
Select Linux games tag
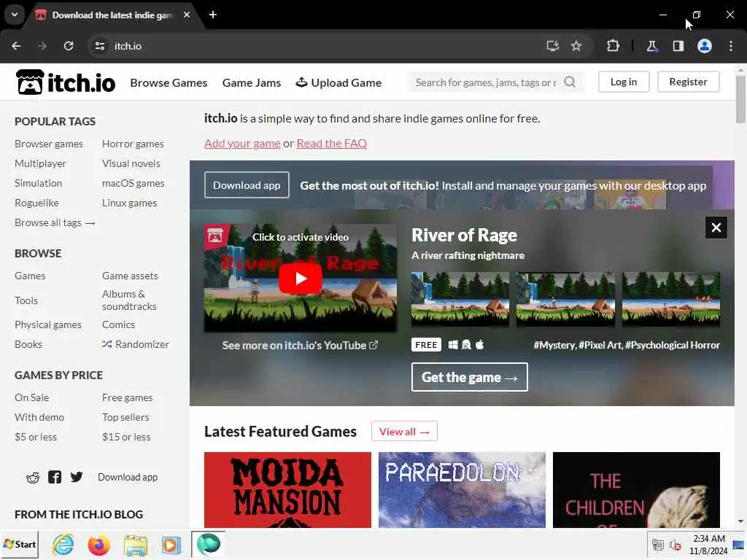[130, 203]
